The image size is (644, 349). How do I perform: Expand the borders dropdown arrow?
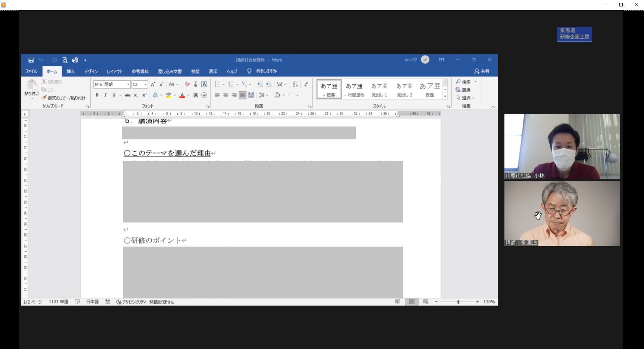click(297, 95)
